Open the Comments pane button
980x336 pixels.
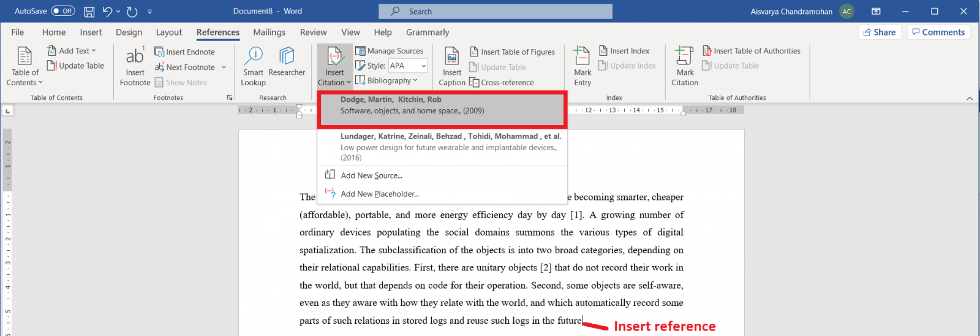[938, 32]
